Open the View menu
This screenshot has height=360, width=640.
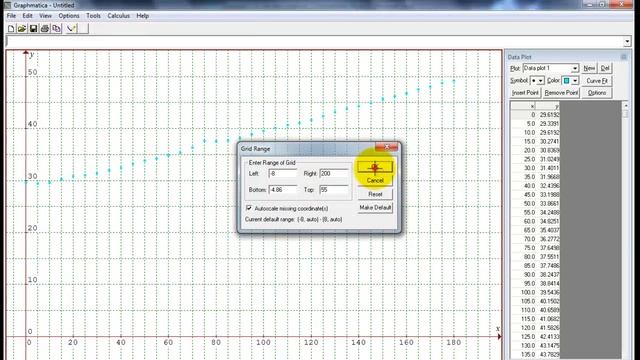(45, 16)
